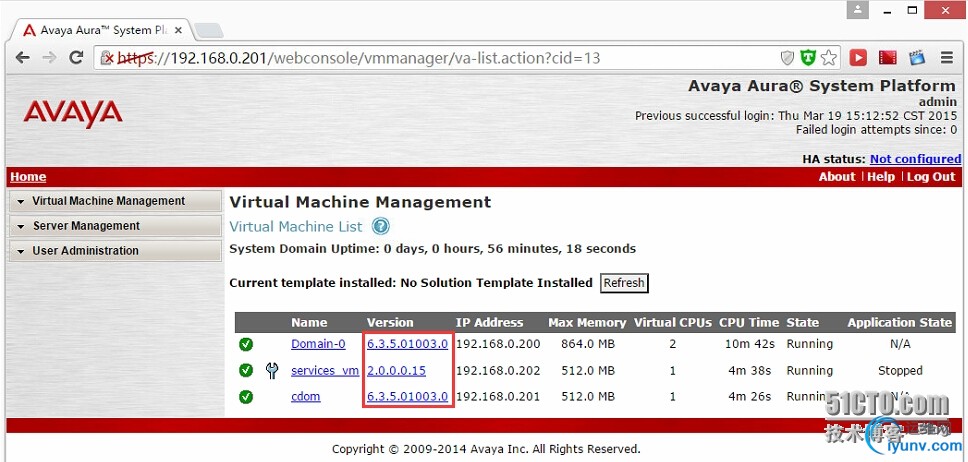Reload the page with the refresh icon
The width and height of the screenshot is (968, 462).
[x=77, y=58]
